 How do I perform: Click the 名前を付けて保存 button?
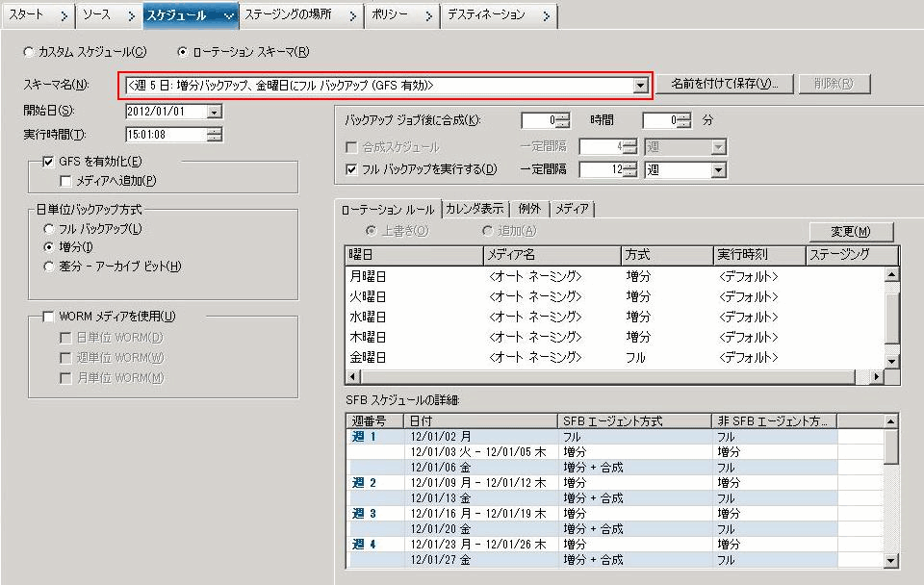coord(726,83)
